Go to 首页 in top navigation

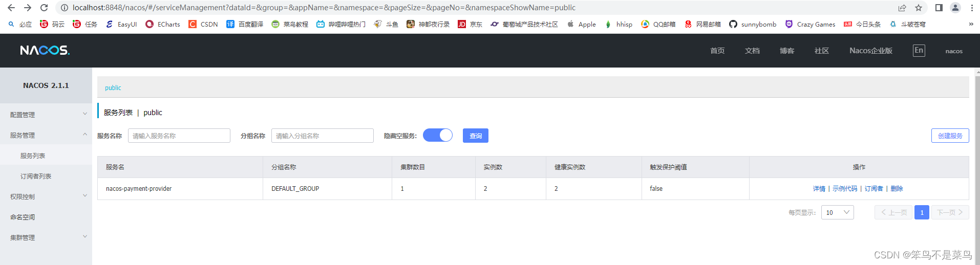click(x=717, y=51)
